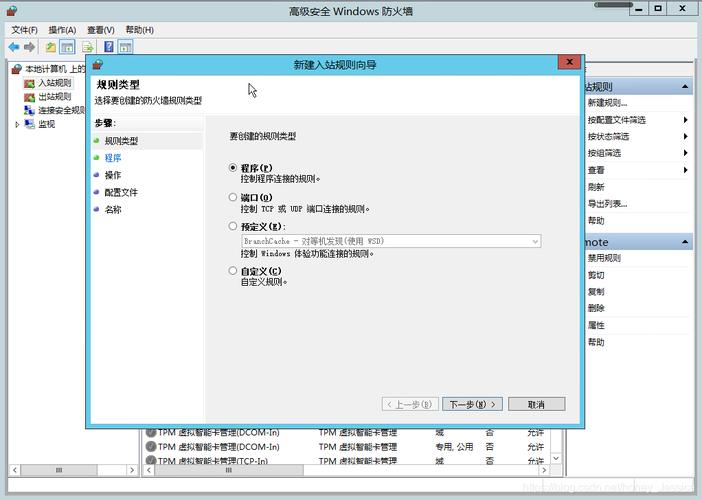Click 导出列表... in actions pane

(x=607, y=204)
